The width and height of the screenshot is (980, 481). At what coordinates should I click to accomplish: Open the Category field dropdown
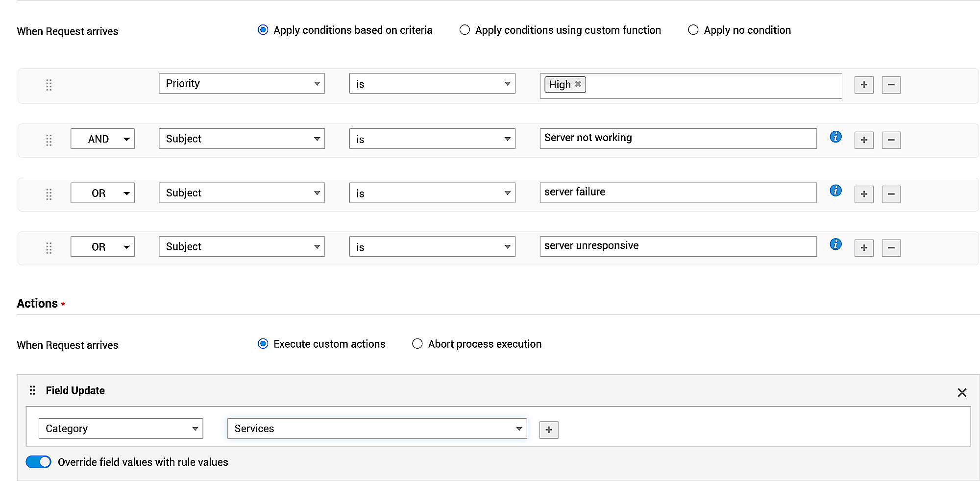coord(121,429)
